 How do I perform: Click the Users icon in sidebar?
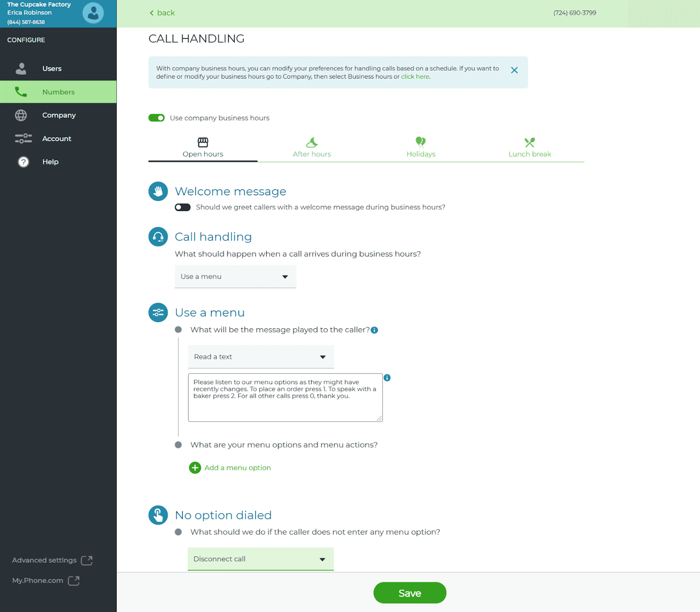tap(21, 69)
